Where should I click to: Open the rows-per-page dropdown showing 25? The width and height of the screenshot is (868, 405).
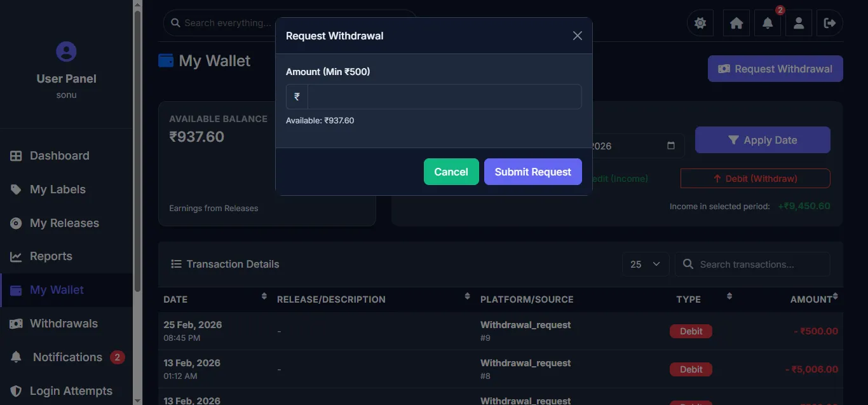pyautogui.click(x=645, y=264)
